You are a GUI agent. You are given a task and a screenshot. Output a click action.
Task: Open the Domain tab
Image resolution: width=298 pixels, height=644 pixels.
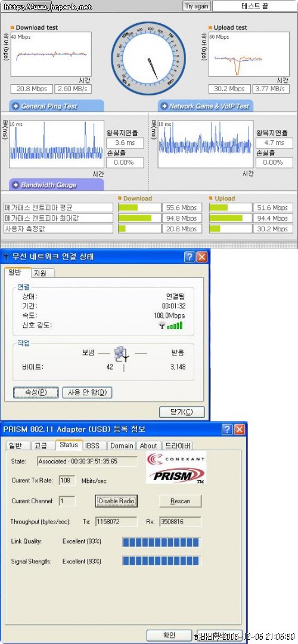pyautogui.click(x=122, y=445)
